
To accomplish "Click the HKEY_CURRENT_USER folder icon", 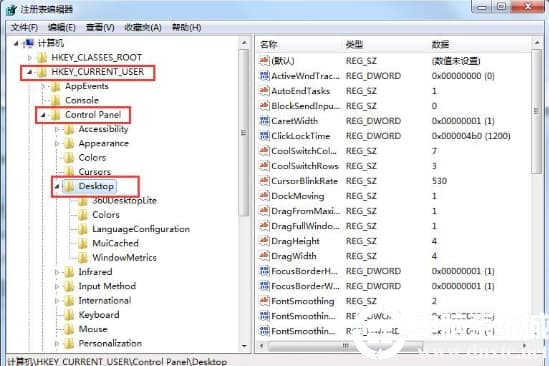I will pyautogui.click(x=42, y=72).
